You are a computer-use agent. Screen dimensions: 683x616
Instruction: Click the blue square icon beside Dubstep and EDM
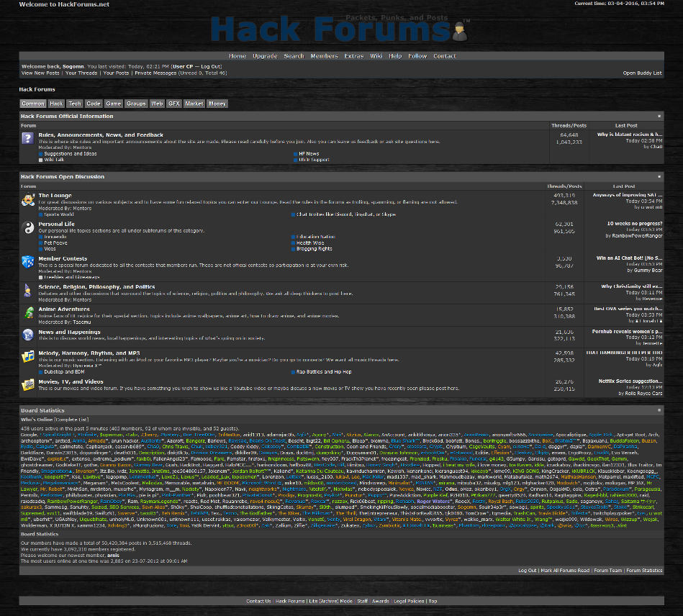(x=40, y=372)
